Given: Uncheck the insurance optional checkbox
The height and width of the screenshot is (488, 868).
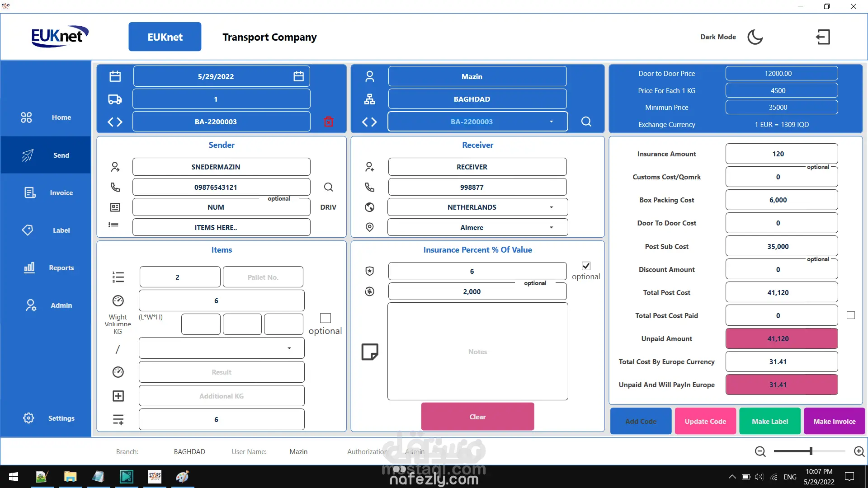Looking at the screenshot, I should [x=586, y=266].
